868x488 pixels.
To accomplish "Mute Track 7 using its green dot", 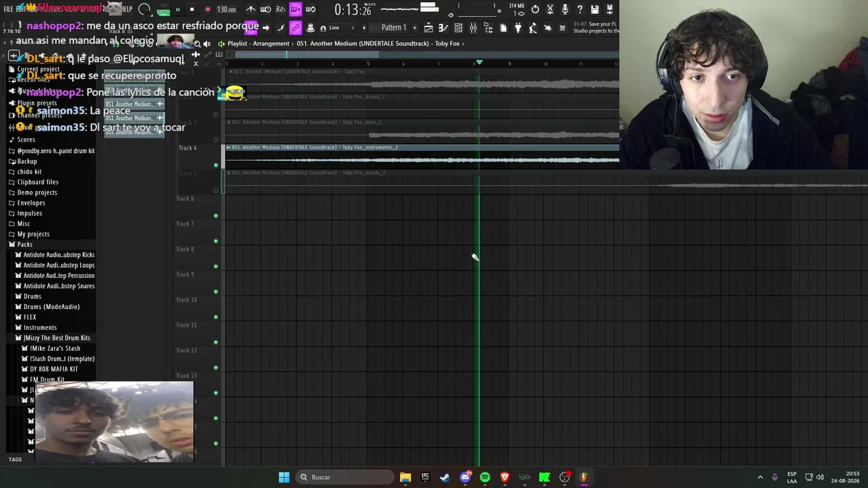I will tap(216, 241).
